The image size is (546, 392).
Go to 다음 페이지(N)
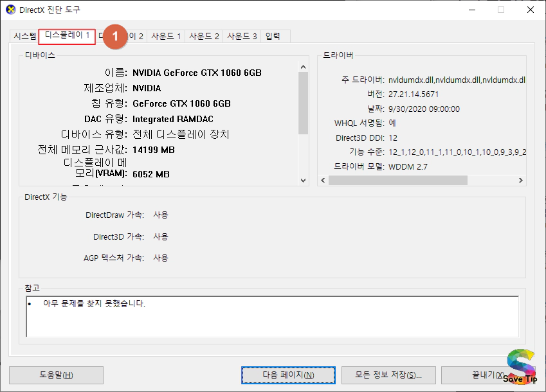tap(288, 375)
